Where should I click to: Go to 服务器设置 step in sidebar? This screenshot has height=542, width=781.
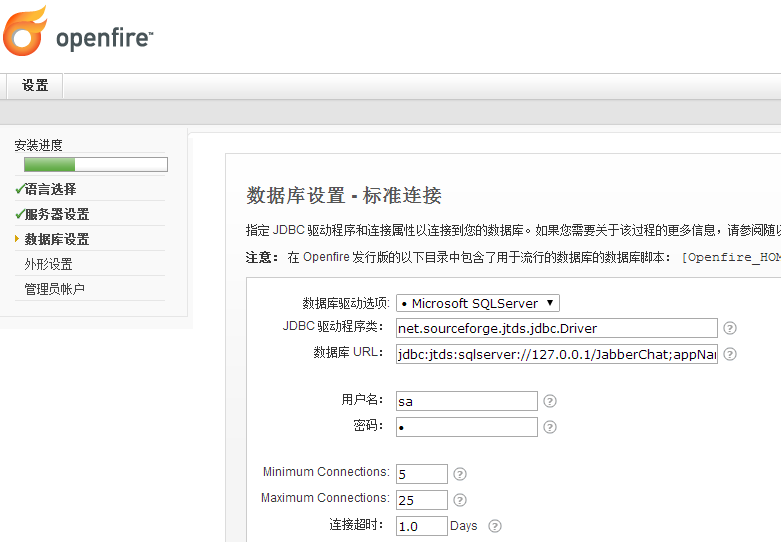(57, 214)
